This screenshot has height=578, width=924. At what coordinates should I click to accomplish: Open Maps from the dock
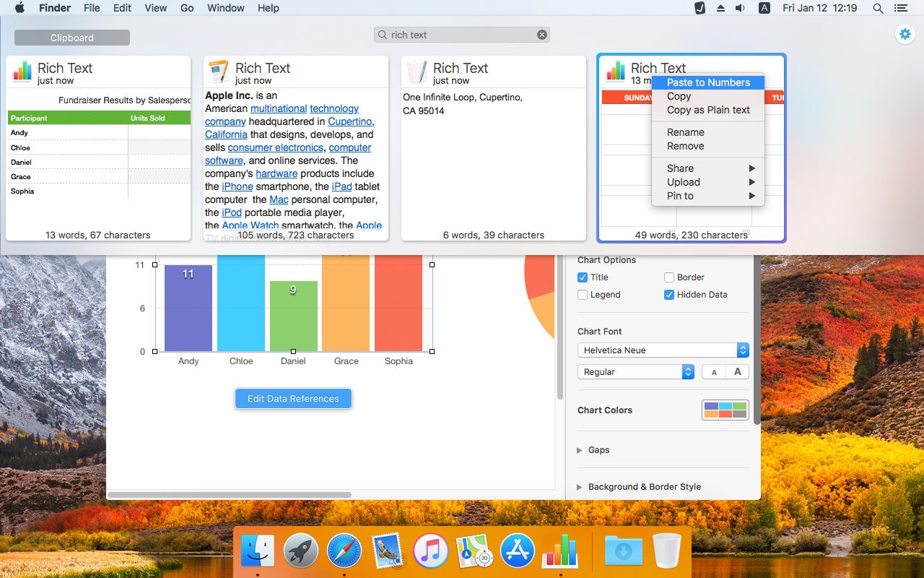click(x=474, y=551)
